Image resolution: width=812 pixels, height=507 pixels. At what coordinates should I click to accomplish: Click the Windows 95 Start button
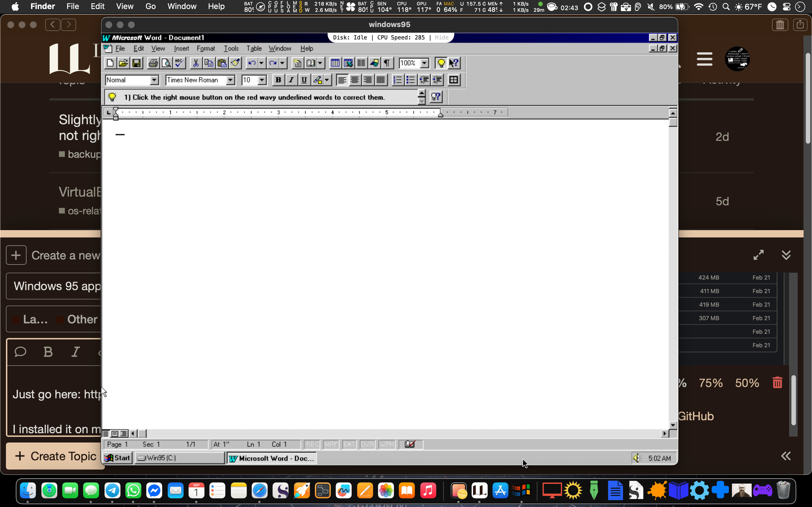coord(118,458)
